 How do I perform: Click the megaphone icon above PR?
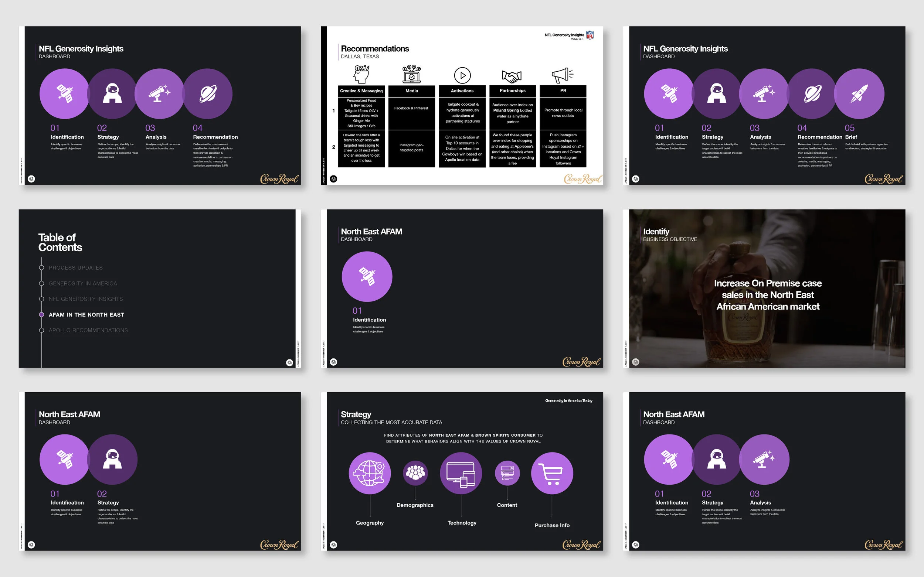click(x=563, y=75)
